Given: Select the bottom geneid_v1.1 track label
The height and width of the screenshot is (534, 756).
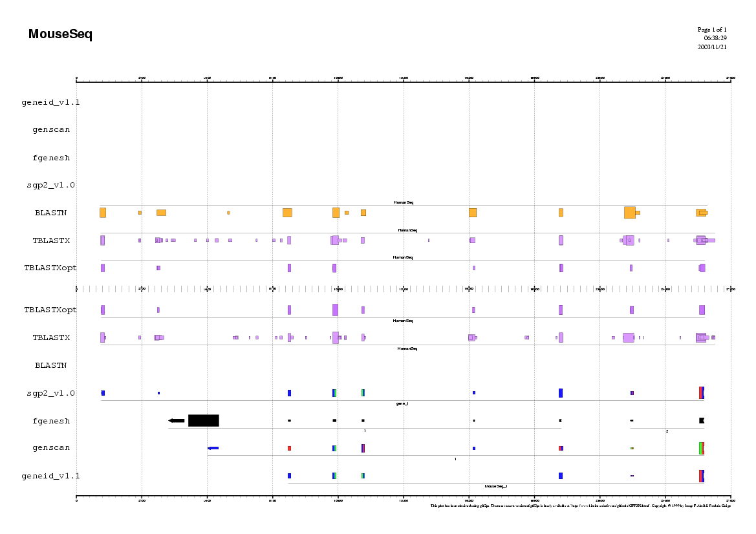Looking at the screenshot, I should coord(50,476).
